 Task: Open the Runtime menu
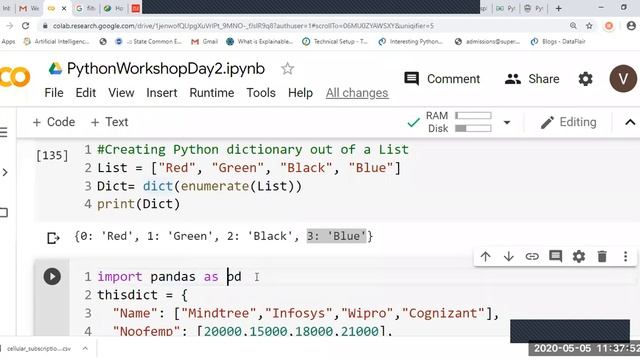tap(211, 93)
